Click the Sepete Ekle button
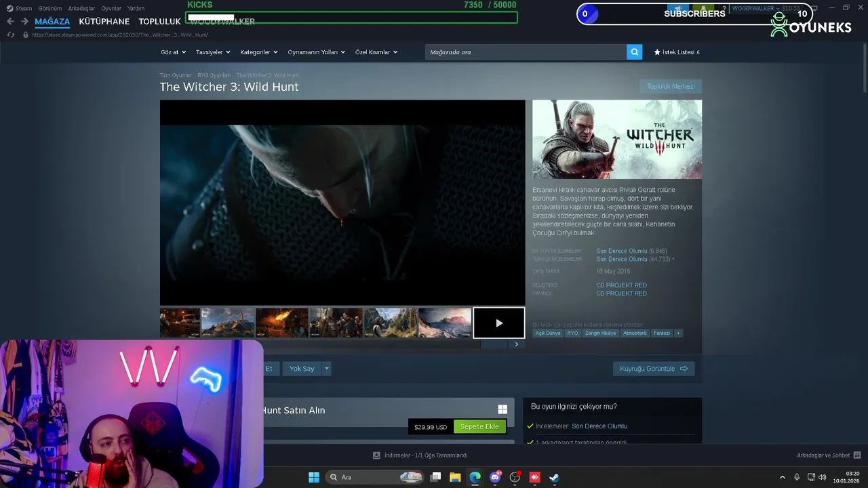 [x=479, y=426]
